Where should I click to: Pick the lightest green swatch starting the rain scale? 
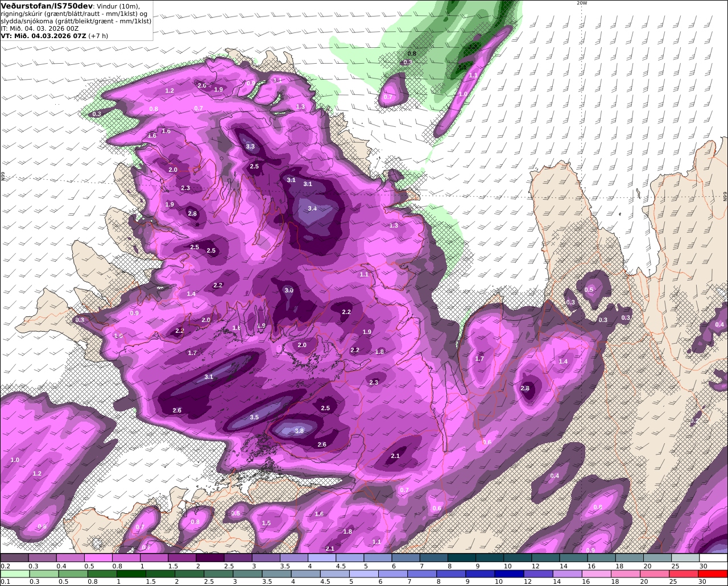pyautogui.click(x=14, y=574)
